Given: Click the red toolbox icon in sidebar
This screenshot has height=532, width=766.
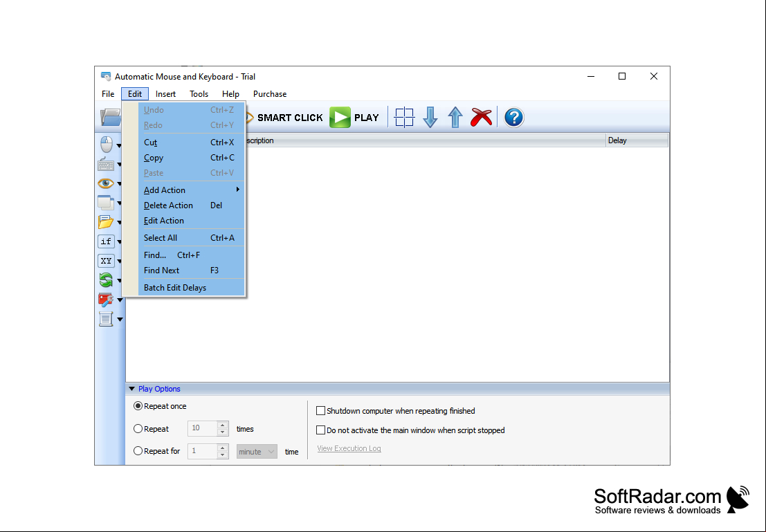Looking at the screenshot, I should pyautogui.click(x=106, y=300).
